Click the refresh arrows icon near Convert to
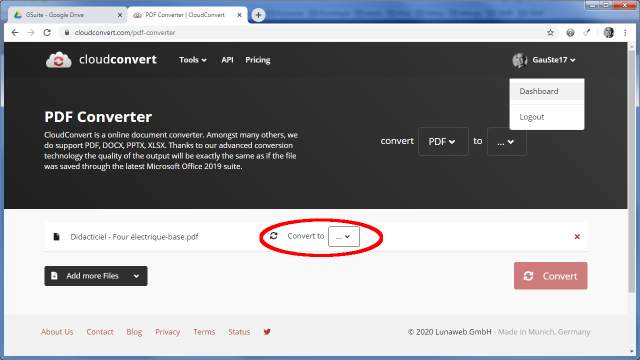The height and width of the screenshot is (360, 640). click(x=273, y=236)
